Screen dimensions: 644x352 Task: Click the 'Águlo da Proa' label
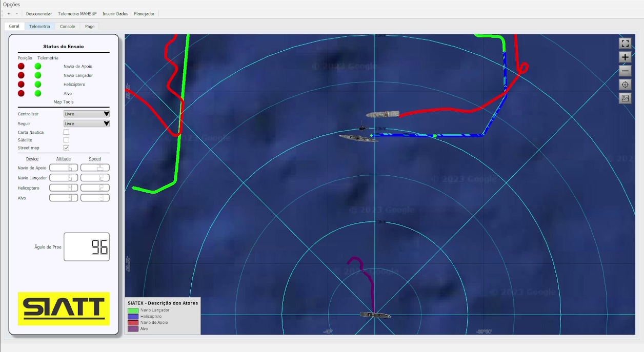48,247
